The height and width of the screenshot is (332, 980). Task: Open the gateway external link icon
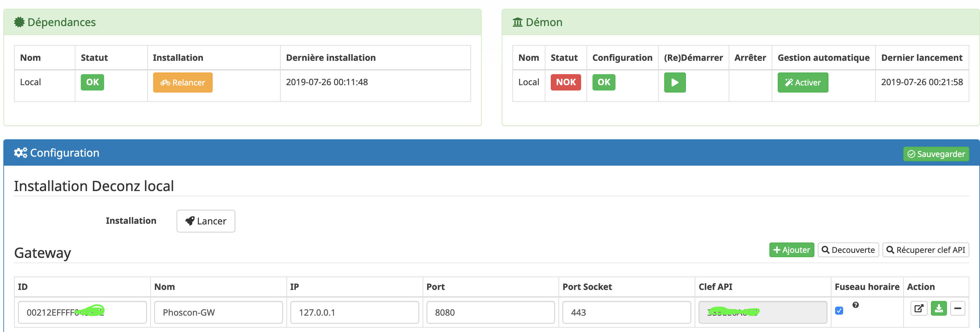click(x=919, y=308)
